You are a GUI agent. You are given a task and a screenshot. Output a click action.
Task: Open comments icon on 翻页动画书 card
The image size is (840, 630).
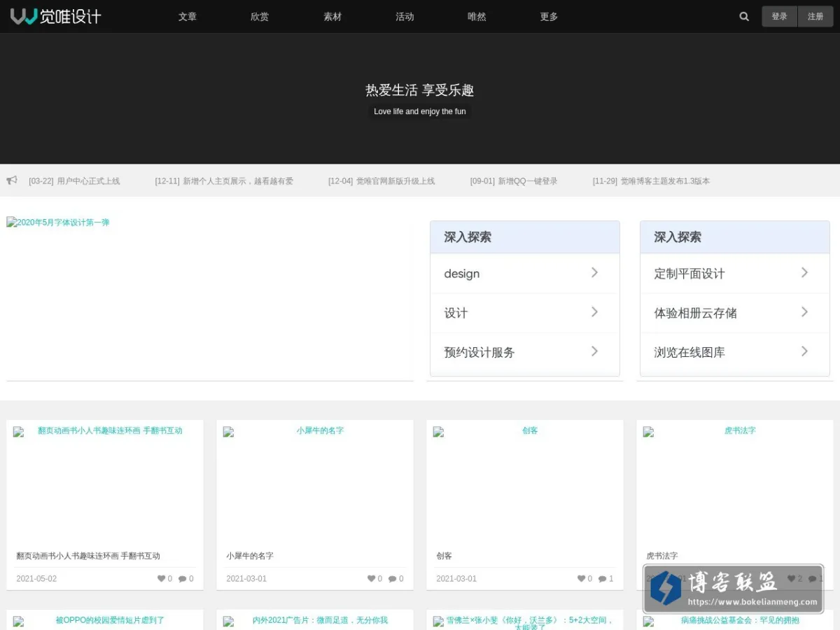point(182,579)
